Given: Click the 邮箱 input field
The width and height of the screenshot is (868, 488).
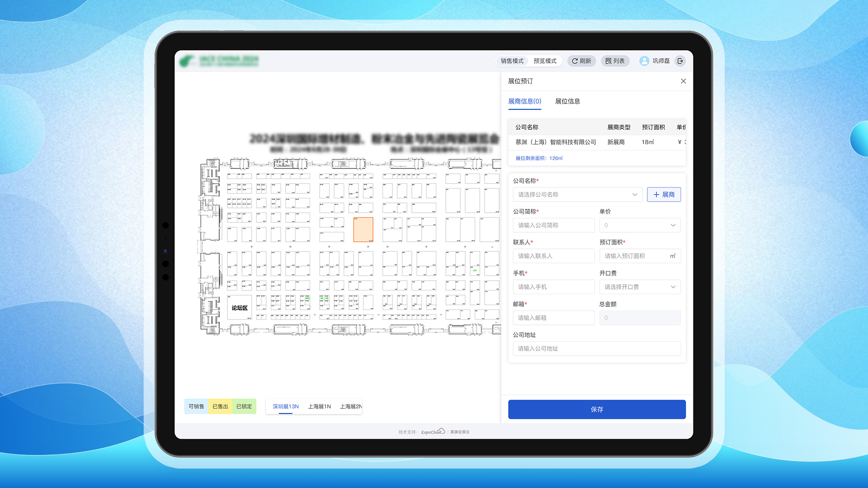Looking at the screenshot, I should (x=553, y=318).
